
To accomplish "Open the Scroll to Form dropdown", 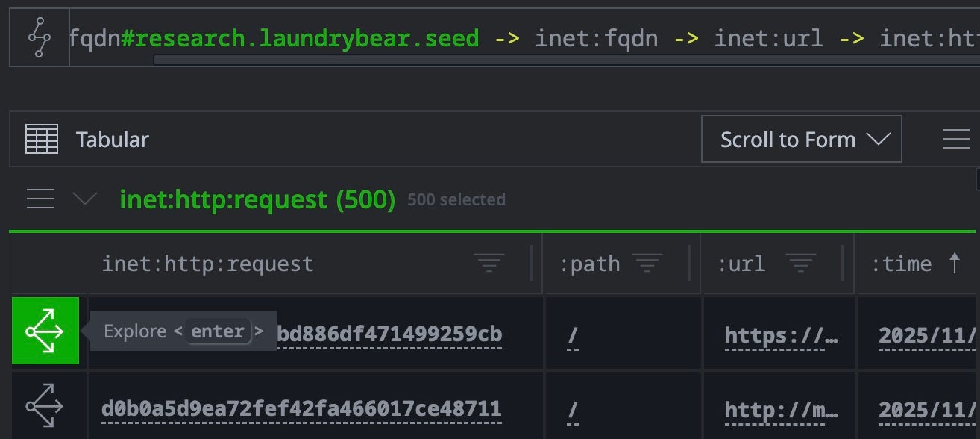I will pyautogui.click(x=801, y=140).
